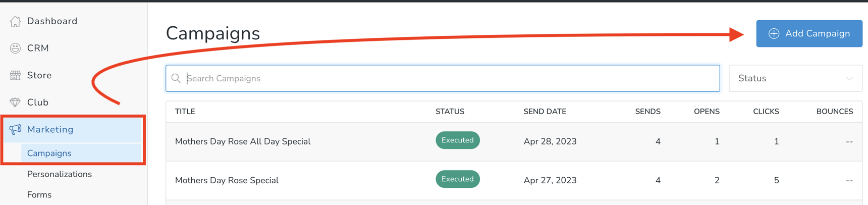Open the Mothers Day Rose Special campaign
Image resolution: width=868 pixels, height=205 pixels.
tap(227, 180)
